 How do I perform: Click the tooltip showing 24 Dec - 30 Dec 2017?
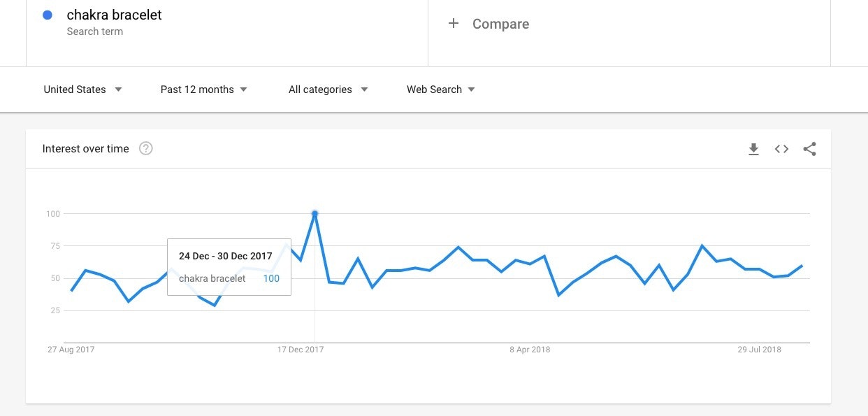(x=229, y=266)
